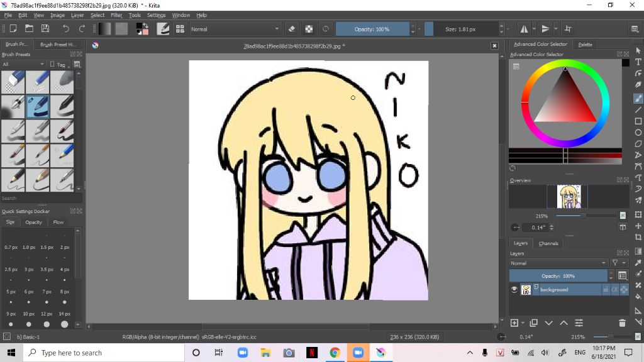Open the Normal blending mode dropdown in toolbar
The image size is (644, 362).
(x=235, y=29)
